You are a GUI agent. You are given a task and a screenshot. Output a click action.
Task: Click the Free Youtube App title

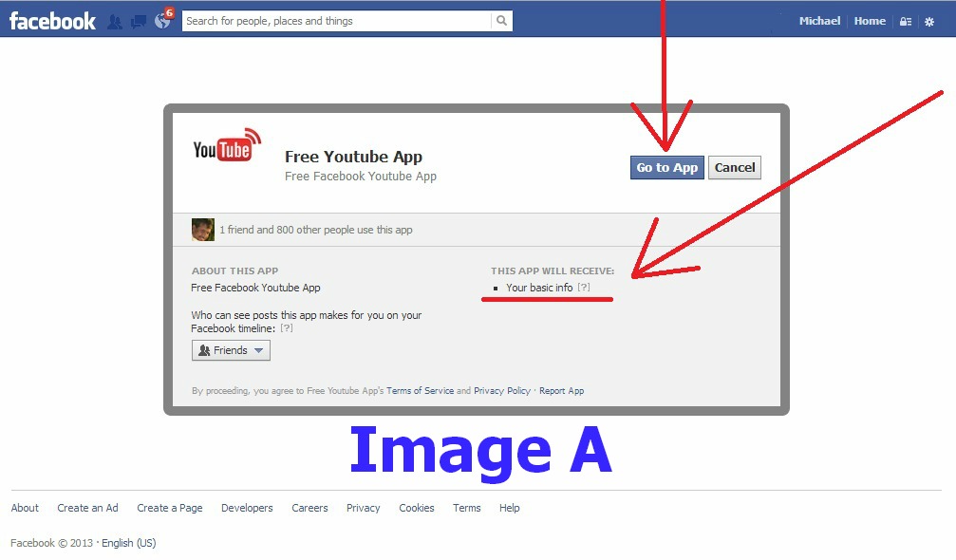353,157
